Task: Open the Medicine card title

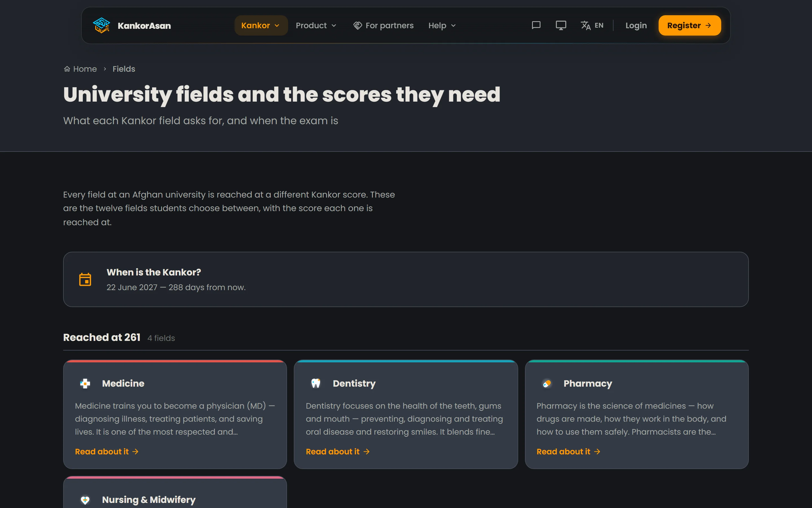Action: pos(123,383)
